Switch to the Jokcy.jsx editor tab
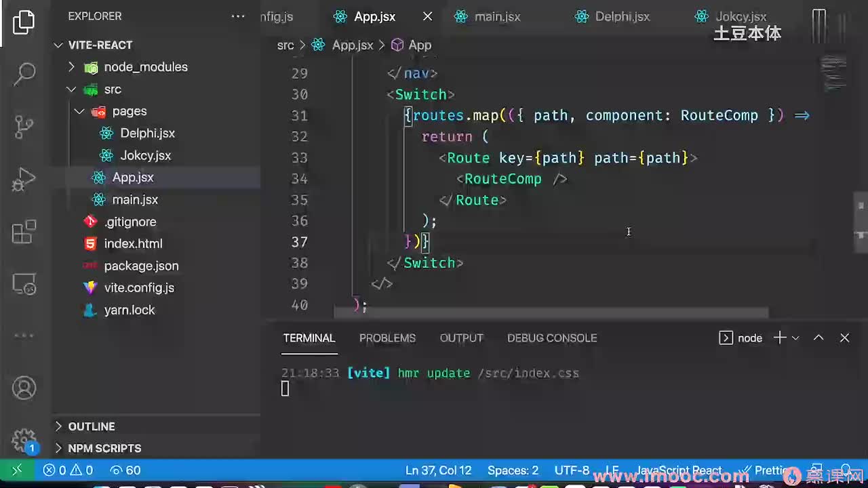The height and width of the screenshot is (488, 868). click(x=740, y=16)
